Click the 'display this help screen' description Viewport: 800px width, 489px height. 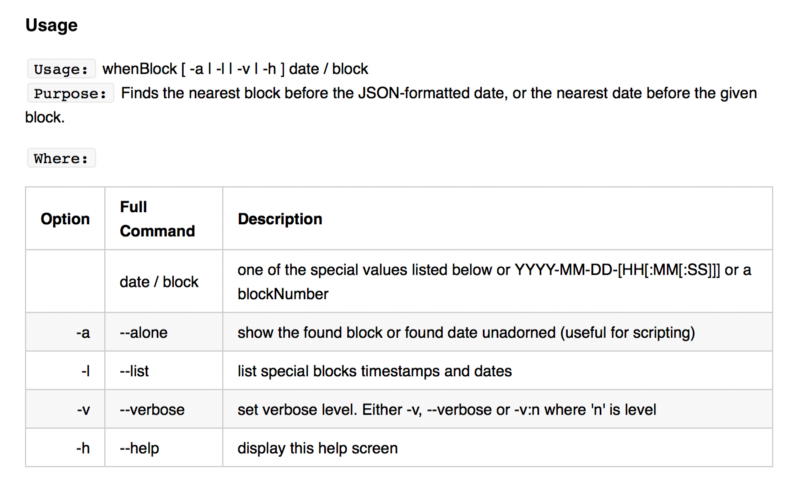pyautogui.click(x=317, y=448)
